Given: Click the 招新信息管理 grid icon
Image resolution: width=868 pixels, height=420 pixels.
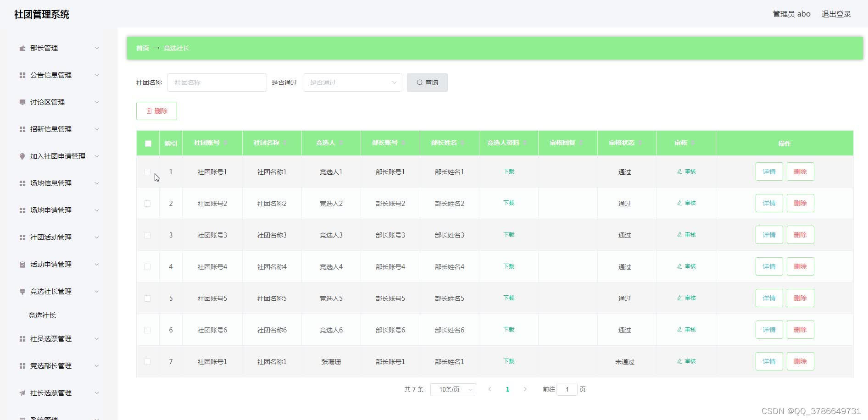Looking at the screenshot, I should coord(22,129).
